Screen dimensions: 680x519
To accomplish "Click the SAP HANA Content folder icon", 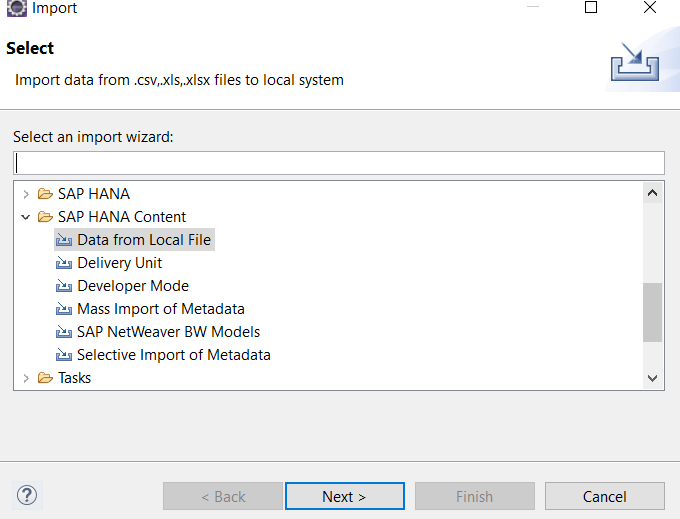I will [45, 216].
